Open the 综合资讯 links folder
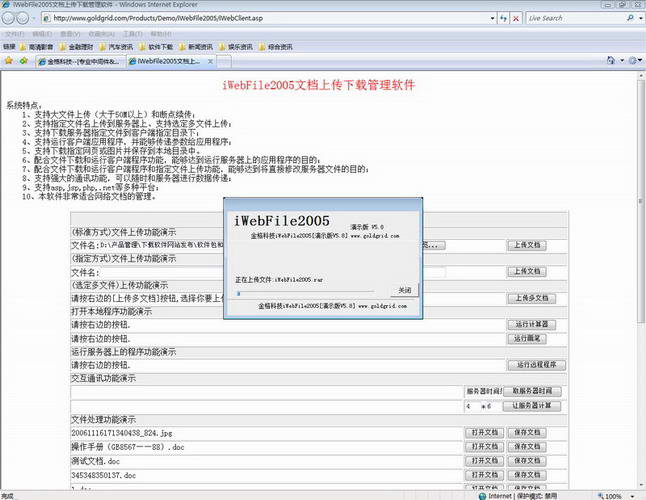This screenshot has height=500, width=646. pos(276,47)
